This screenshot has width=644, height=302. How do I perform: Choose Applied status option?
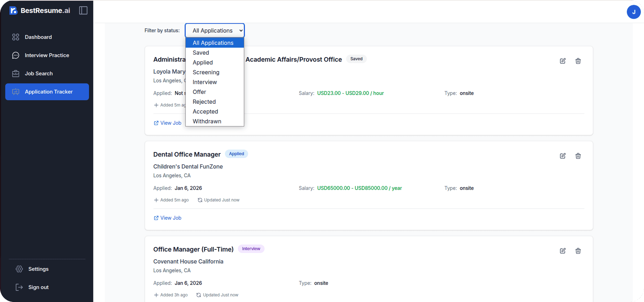click(x=215, y=62)
